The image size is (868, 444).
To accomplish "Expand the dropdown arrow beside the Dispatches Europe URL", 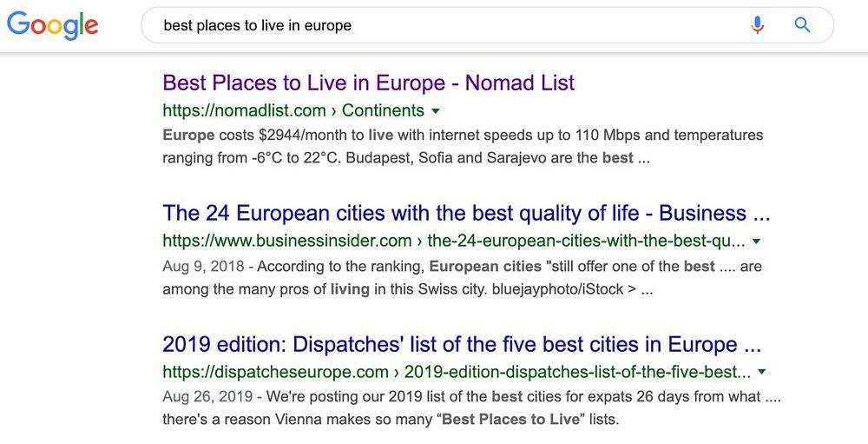I will point(762,372).
